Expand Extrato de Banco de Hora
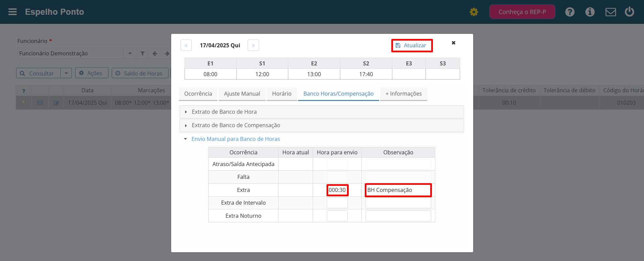Viewport: 644px width, 261px height. tap(322, 112)
